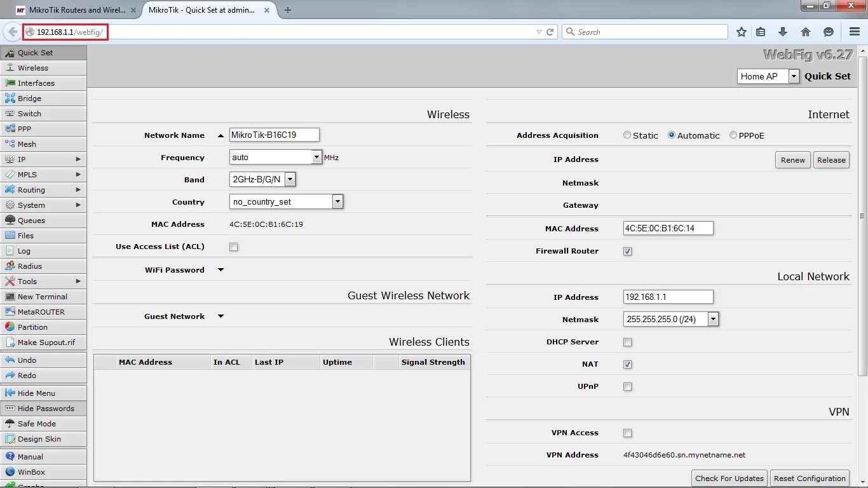Click the New Terminal icon

point(10,297)
